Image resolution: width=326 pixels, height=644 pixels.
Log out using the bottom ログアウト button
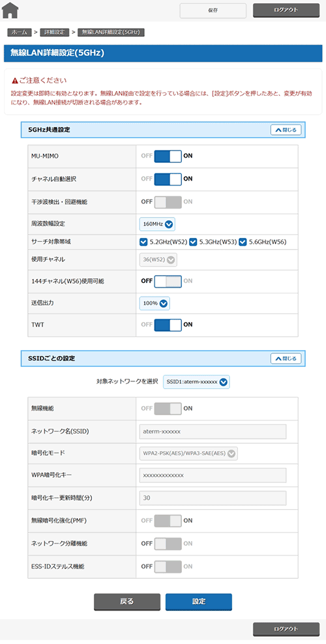[286, 629]
